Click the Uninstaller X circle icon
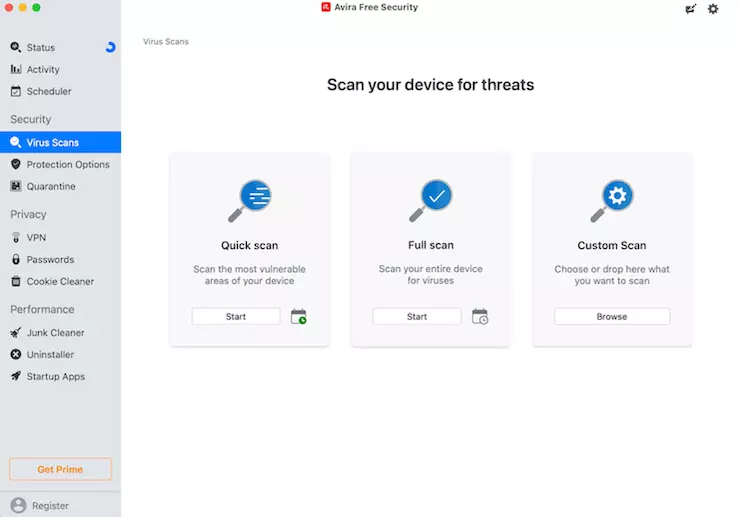This screenshot has height=517, width=740. pyautogui.click(x=16, y=354)
